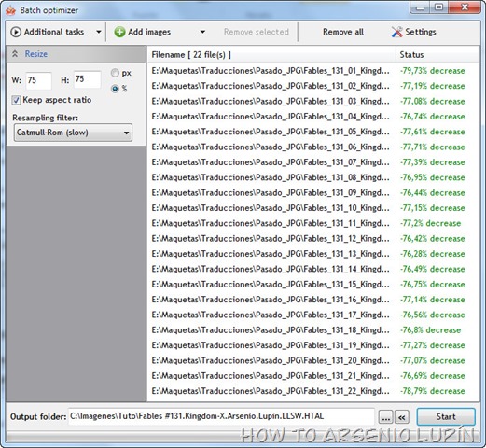The image size is (486, 448).
Task: Select the Fables_131_05 file row
Action: (312, 132)
